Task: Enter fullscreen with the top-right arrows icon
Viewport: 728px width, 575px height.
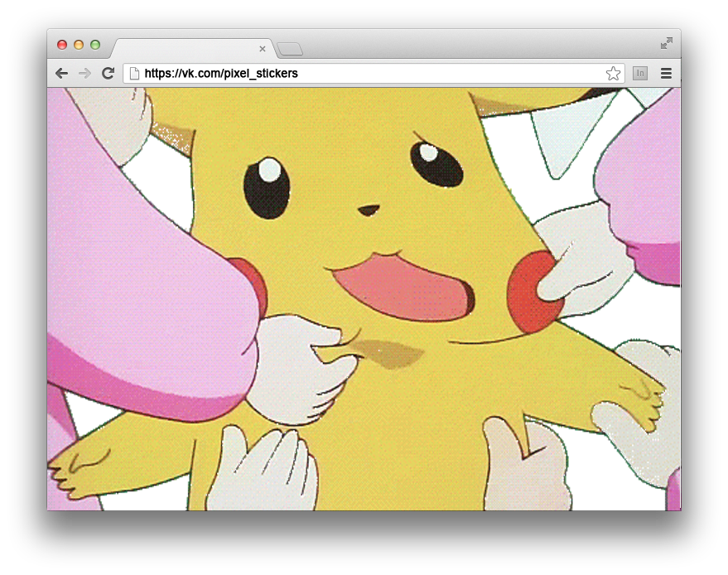Action: [666, 43]
